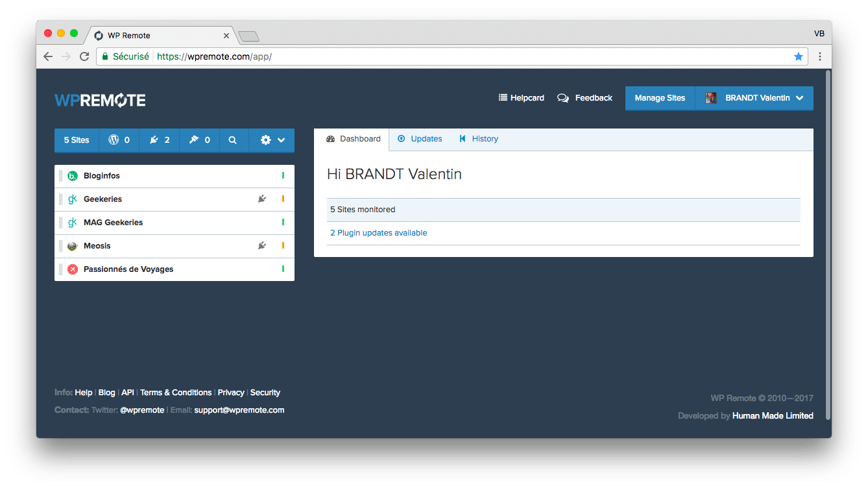868x490 pixels.
Task: Click orange status bar for Meosis
Action: (x=283, y=246)
